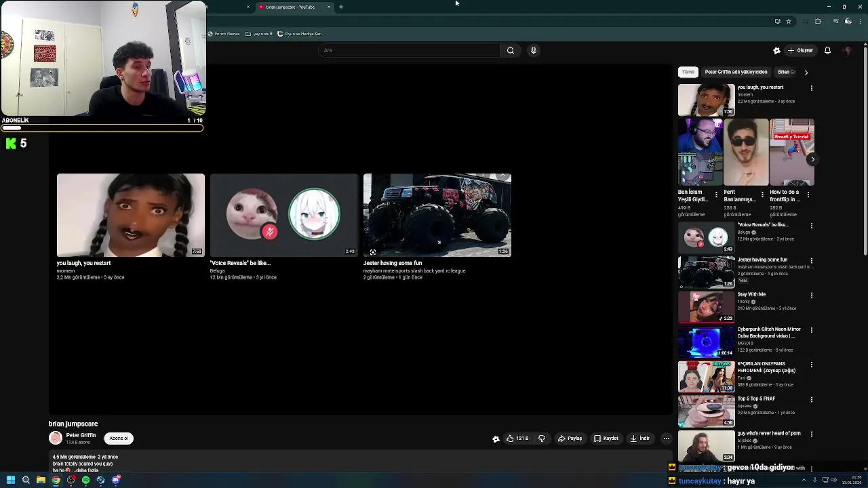Image resolution: width=868 pixels, height=488 pixels.
Task: Open options for sidebar 'Voice Reveals' video
Action: click(811, 226)
